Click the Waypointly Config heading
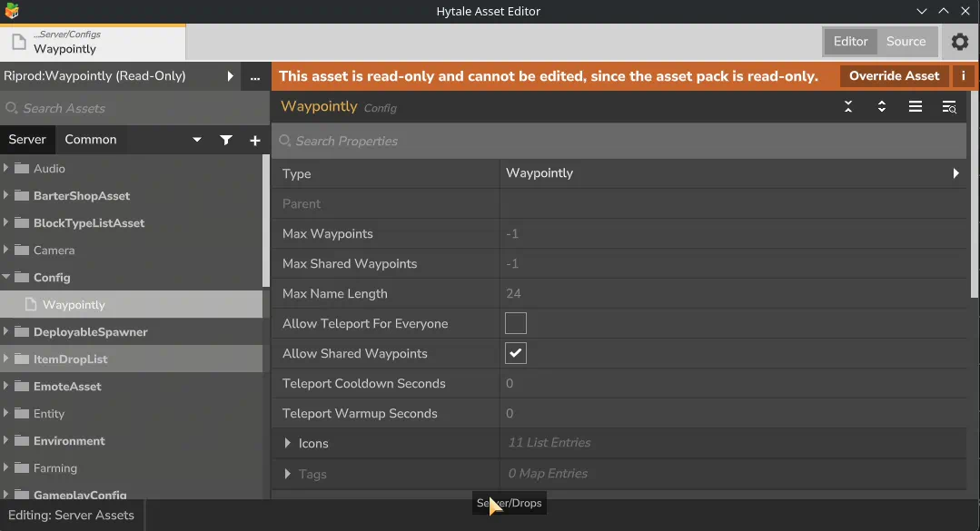 pos(339,107)
